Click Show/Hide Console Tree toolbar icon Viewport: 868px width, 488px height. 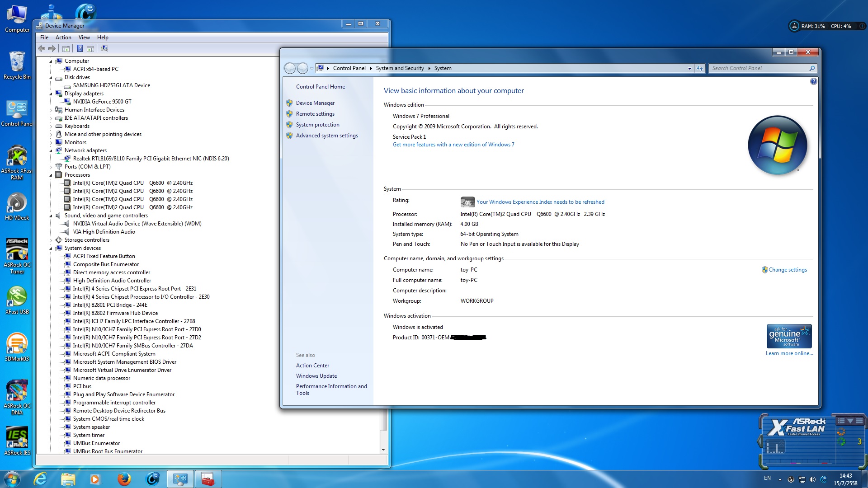66,48
